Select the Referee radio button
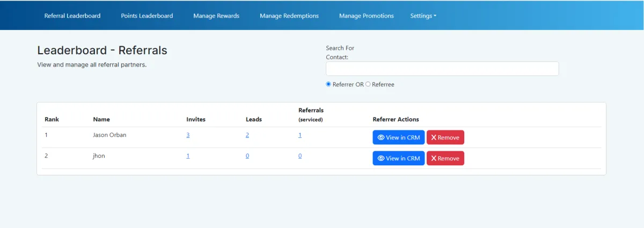This screenshot has width=644, height=228. click(368, 84)
